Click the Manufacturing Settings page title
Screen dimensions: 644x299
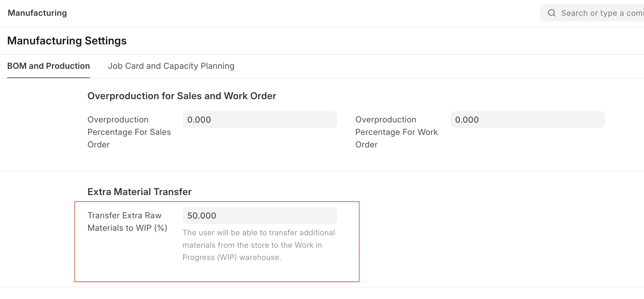click(67, 41)
